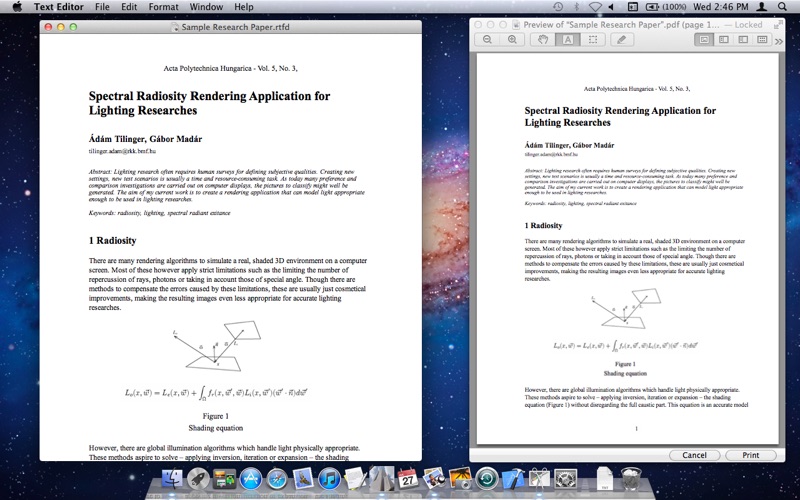Open the Format menu
Viewport: 800px width, 500px height.
click(x=163, y=7)
